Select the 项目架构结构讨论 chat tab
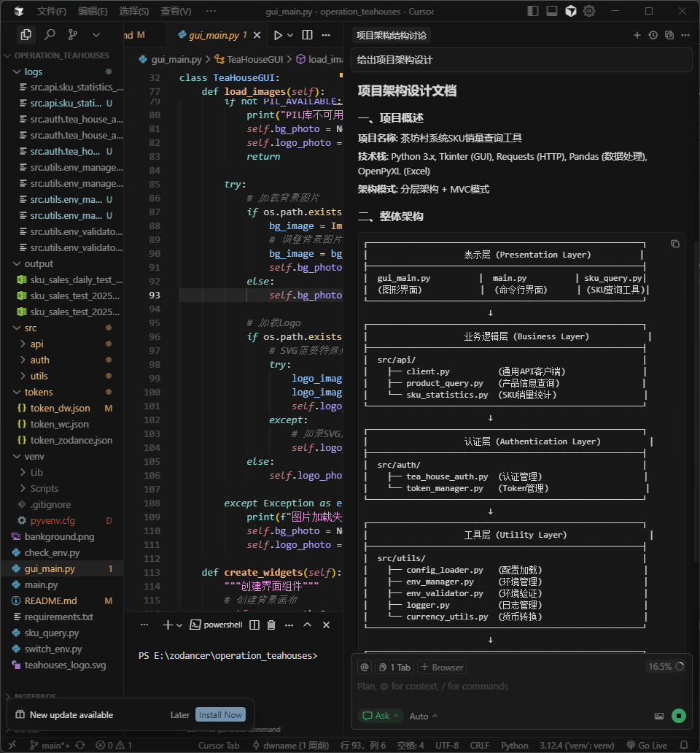Screen dimensions: 700x753 point(392,35)
